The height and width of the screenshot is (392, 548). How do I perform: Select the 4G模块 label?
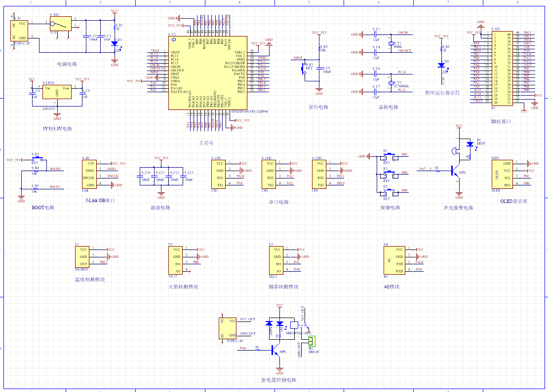pyautogui.click(x=392, y=286)
